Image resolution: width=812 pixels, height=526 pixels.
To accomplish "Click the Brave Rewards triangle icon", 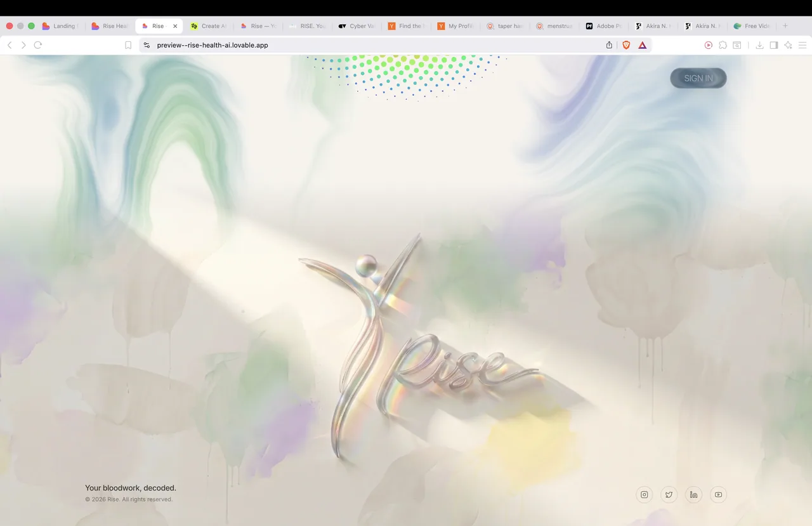I will 643,45.
